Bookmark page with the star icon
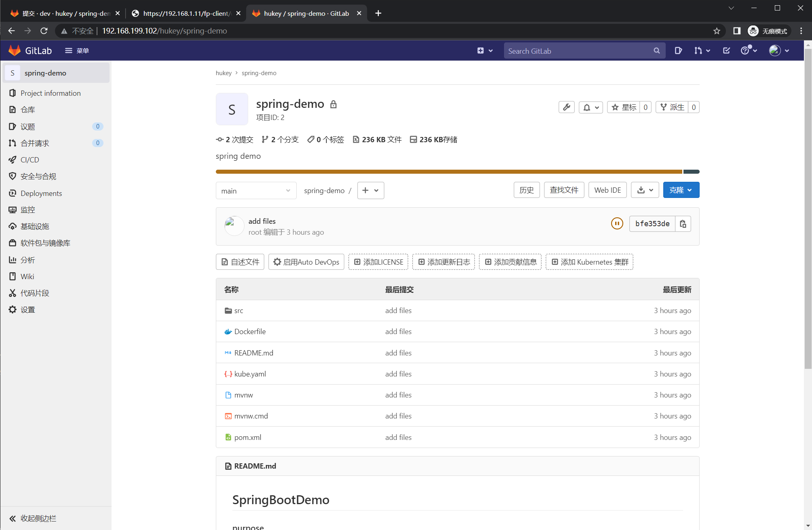The height and width of the screenshot is (530, 812). (717, 31)
